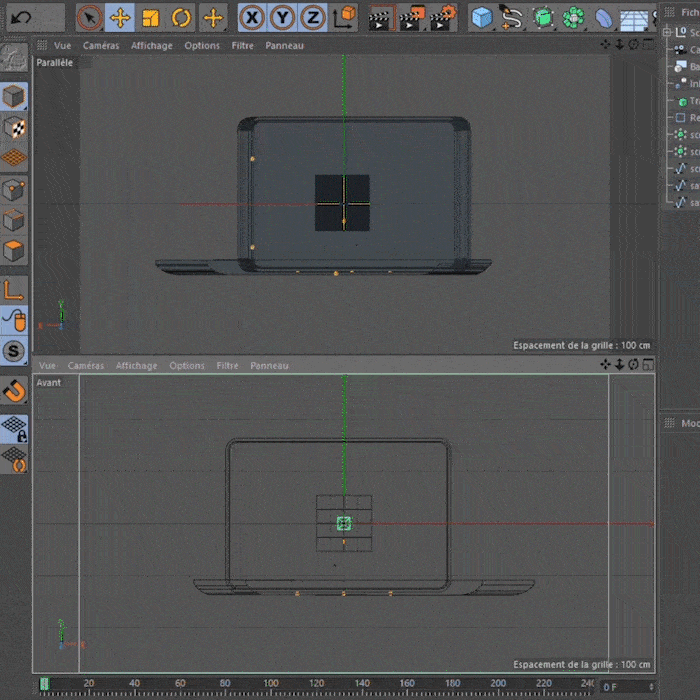Viewport: 700px width, 700px height.
Task: Click frame 100 on timeline ruler
Action: coord(271,683)
